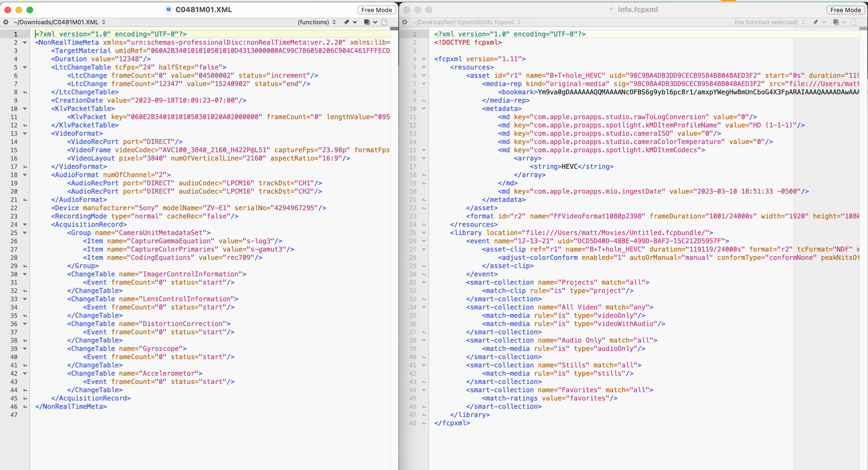868x470 pixels.
Task: Fold the fcpxml element at line 4
Action: pyautogui.click(x=424, y=59)
